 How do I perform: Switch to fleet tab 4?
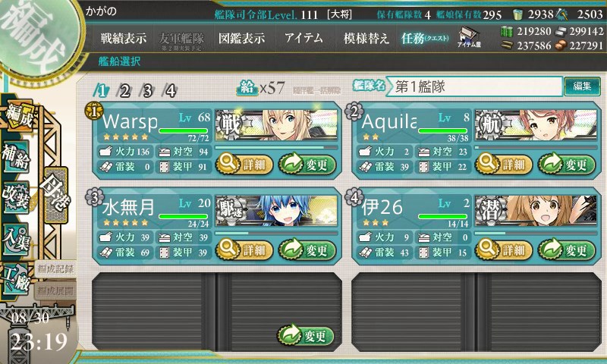(171, 90)
